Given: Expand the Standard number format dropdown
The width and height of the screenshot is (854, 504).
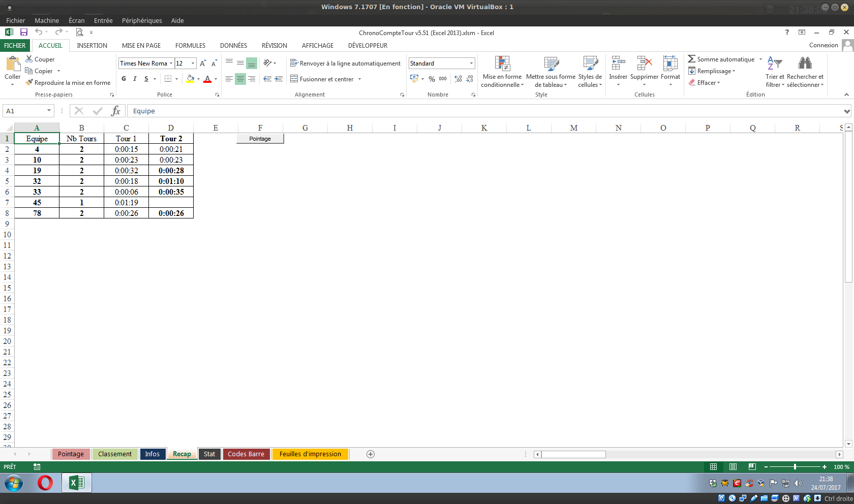Looking at the screenshot, I should (471, 64).
